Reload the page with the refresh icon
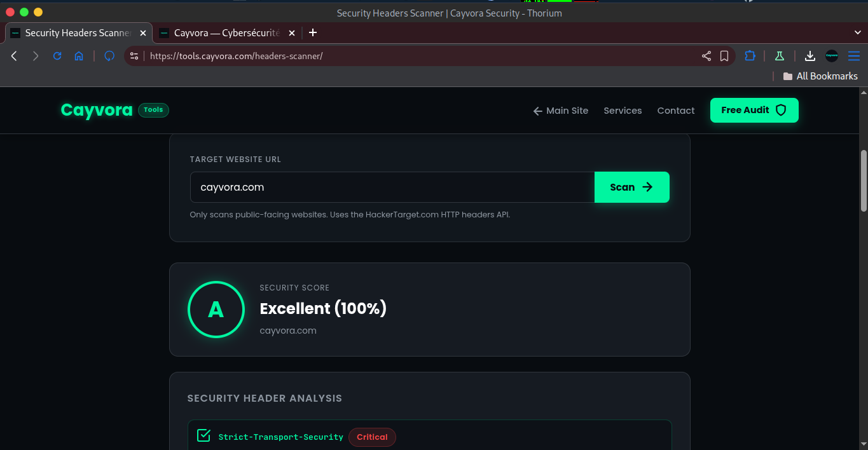This screenshot has height=450, width=868. pyautogui.click(x=57, y=56)
